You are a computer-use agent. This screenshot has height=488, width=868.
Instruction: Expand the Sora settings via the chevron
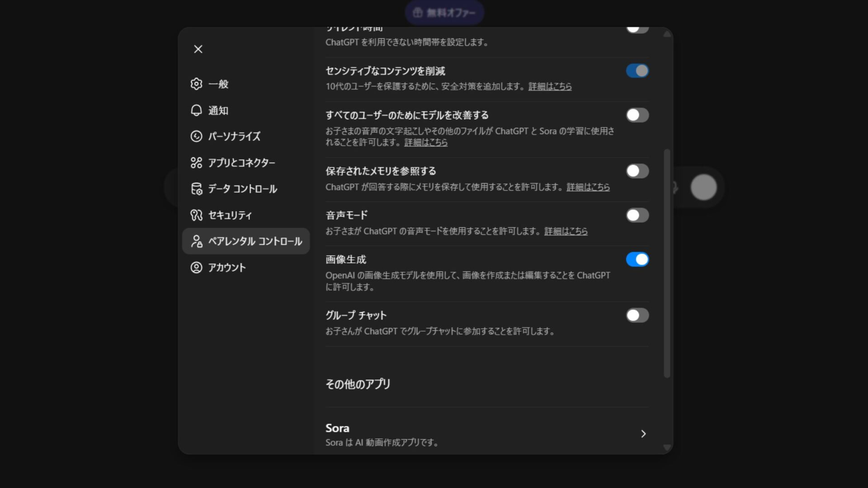[x=644, y=433]
